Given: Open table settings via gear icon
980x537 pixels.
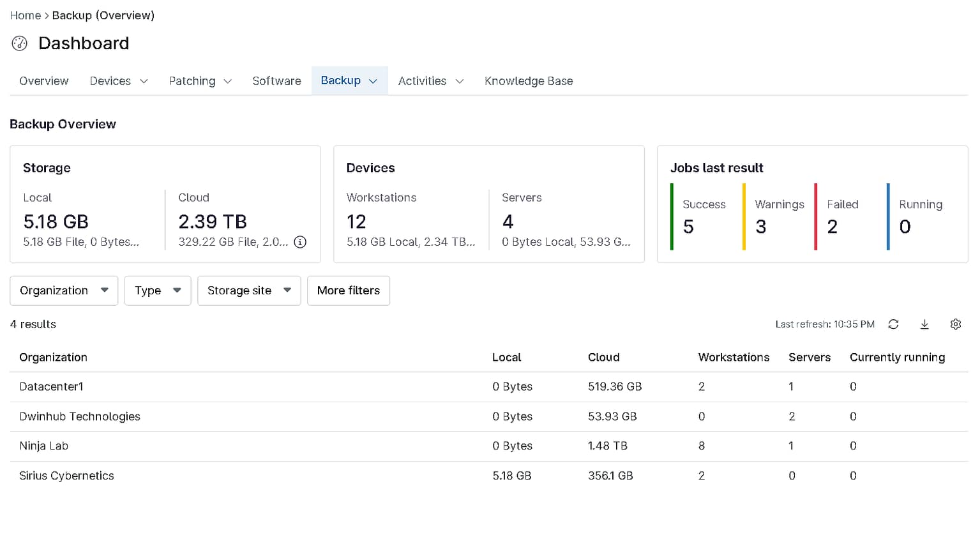Looking at the screenshot, I should (956, 324).
